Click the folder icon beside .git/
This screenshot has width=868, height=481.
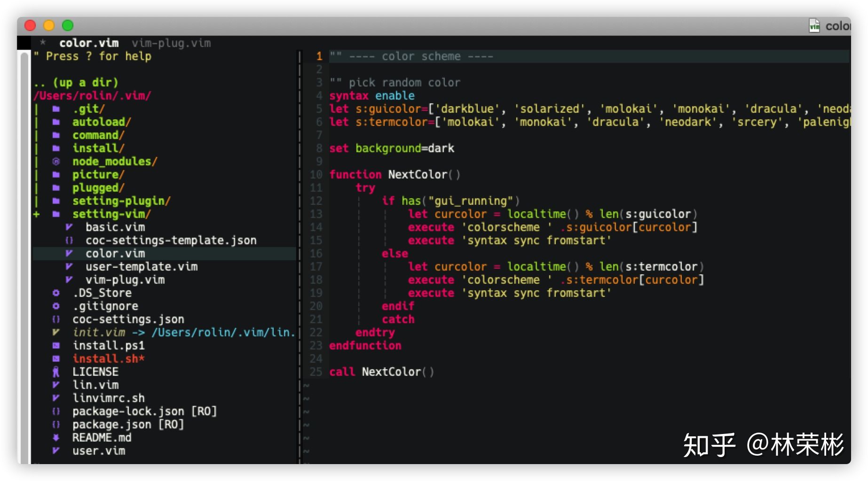[56, 109]
